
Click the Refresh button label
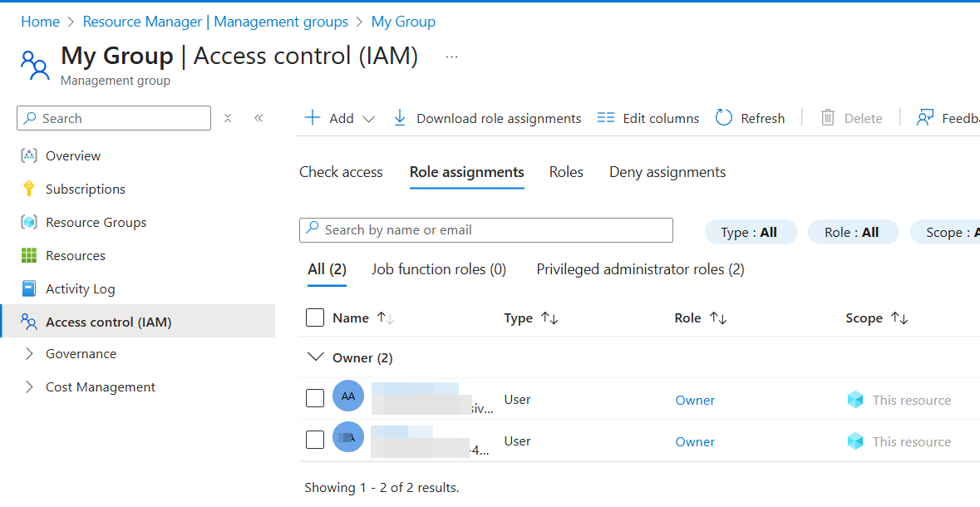pos(762,118)
